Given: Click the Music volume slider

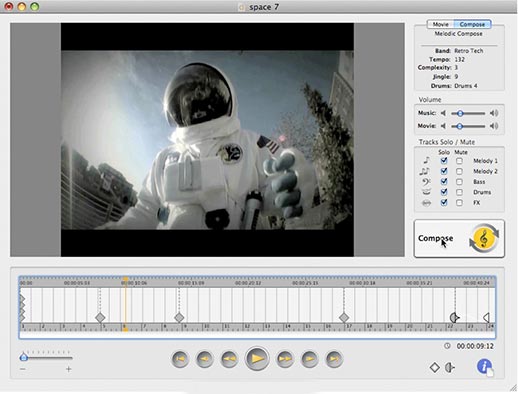Looking at the screenshot, I should pos(468,113).
